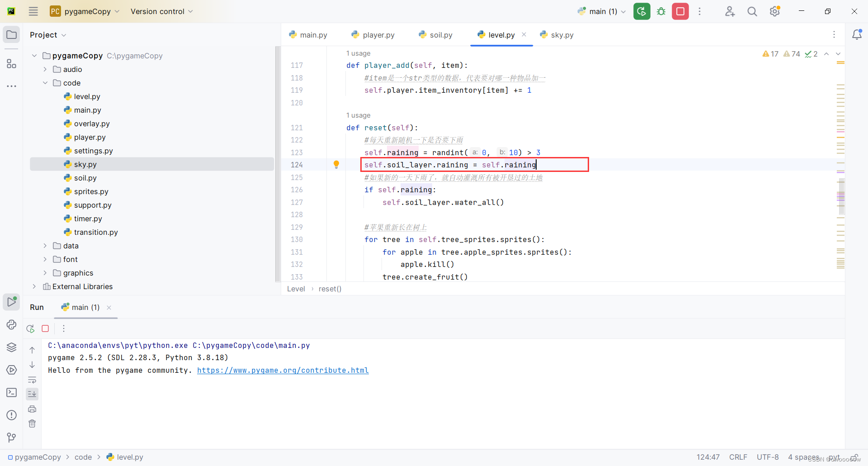Open editor tabs options kebab
This screenshot has height=466, width=868.
[x=834, y=35]
